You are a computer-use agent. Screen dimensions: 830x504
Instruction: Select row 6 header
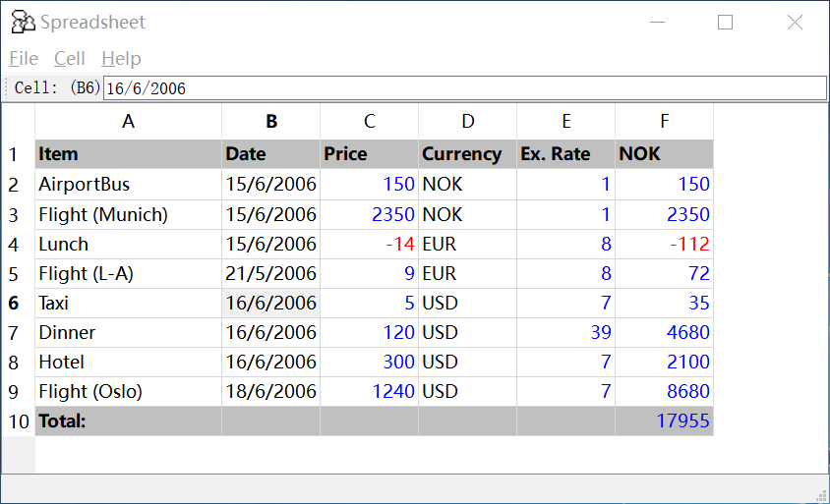15,304
